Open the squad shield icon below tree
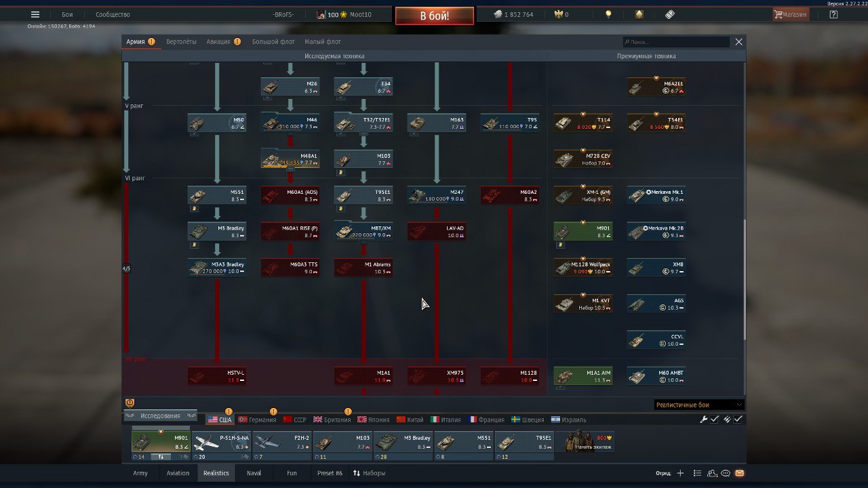 tap(130, 403)
